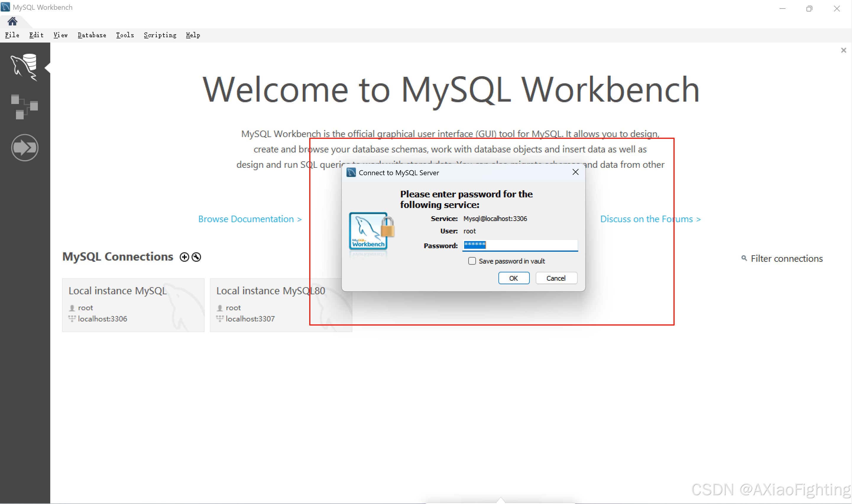Open Local instance MySQL connection tile
Screen dimensions: 852x504
point(133,305)
